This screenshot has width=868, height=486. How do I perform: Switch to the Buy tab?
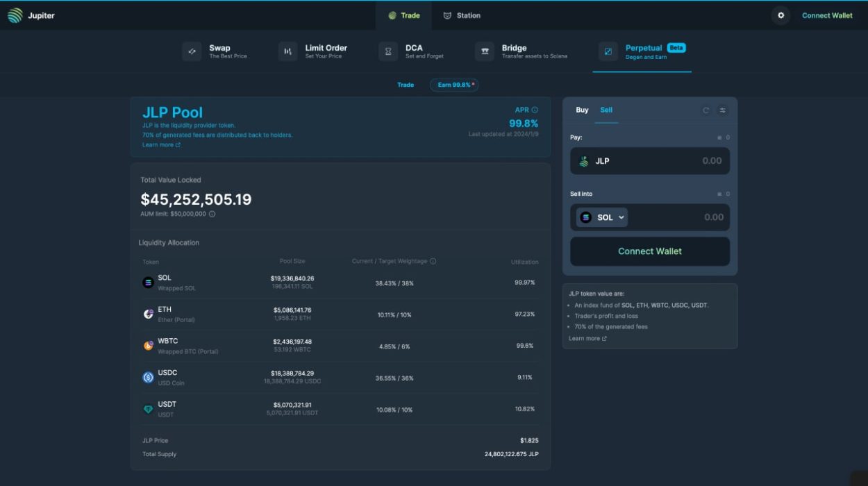(x=581, y=109)
